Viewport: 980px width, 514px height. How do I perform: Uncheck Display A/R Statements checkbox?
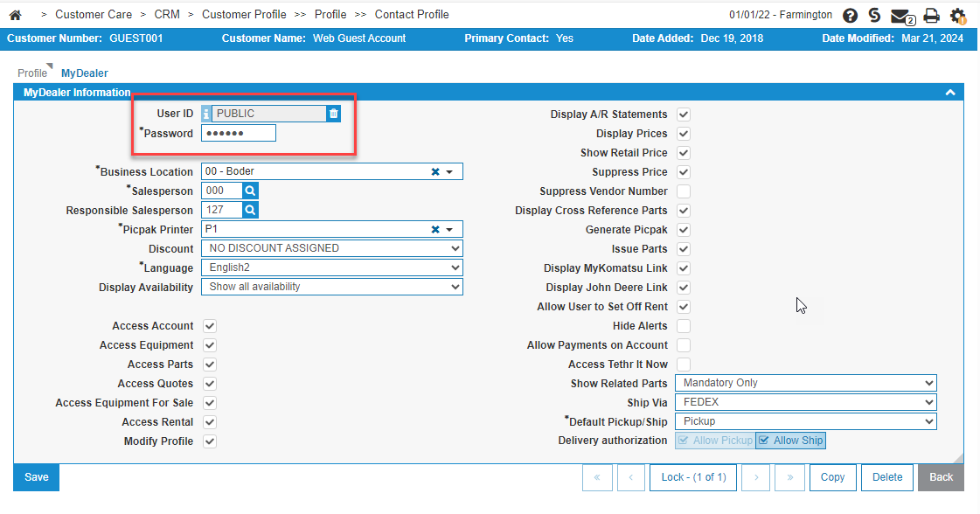(x=684, y=115)
